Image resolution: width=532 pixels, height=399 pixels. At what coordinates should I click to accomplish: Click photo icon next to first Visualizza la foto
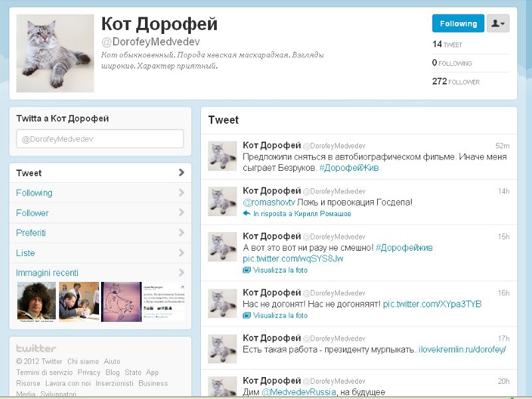tap(247, 270)
